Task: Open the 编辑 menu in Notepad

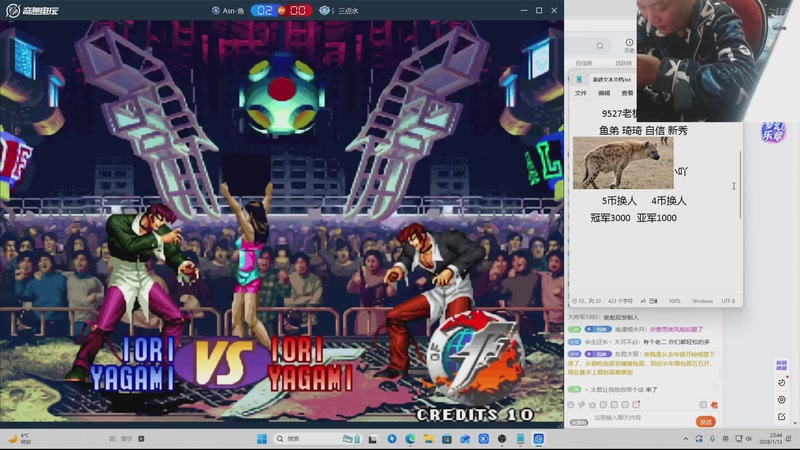Action: pyautogui.click(x=604, y=93)
